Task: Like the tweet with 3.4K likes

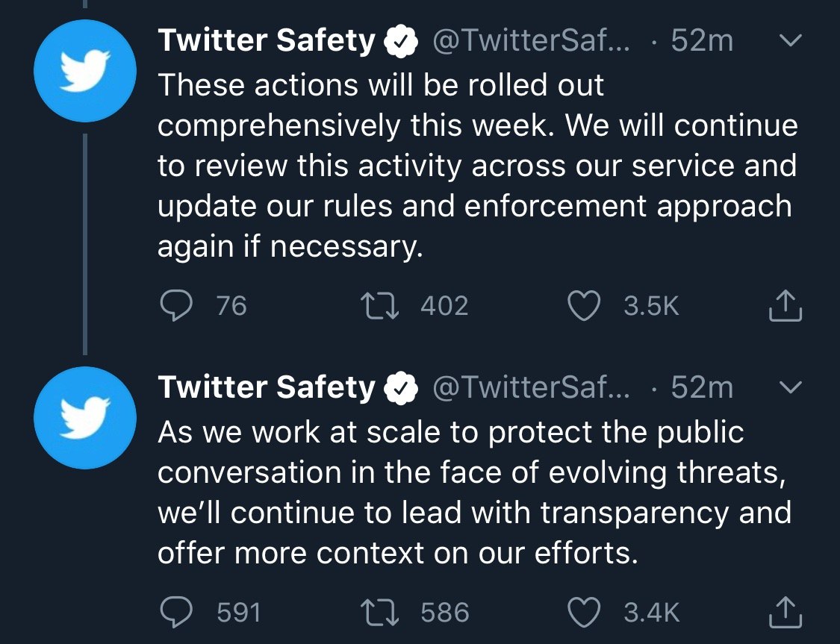Action: [x=583, y=613]
